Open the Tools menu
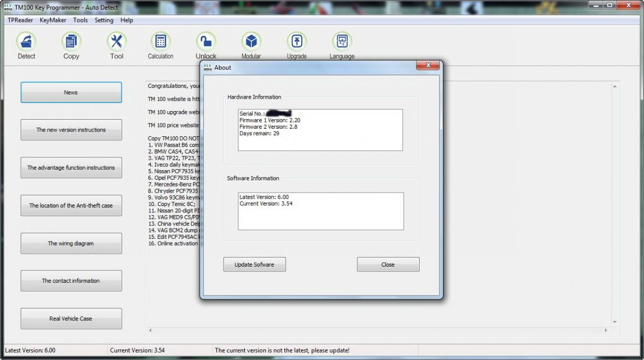Viewport: 644px width, 360px height. point(80,20)
